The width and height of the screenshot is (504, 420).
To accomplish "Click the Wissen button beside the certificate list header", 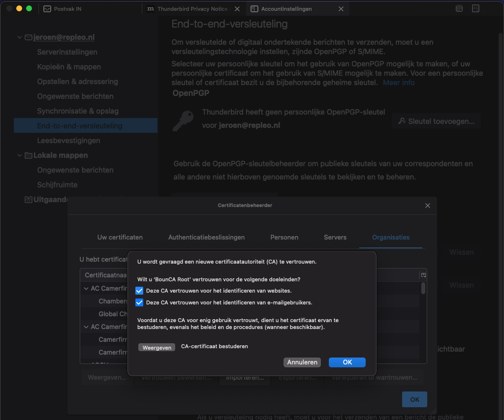I will coord(461,285).
